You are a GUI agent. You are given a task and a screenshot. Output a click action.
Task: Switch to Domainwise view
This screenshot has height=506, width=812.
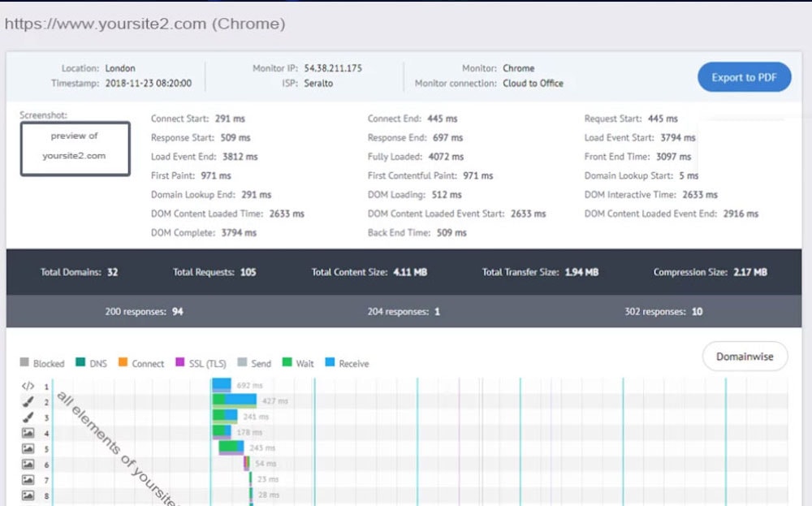[x=744, y=357]
